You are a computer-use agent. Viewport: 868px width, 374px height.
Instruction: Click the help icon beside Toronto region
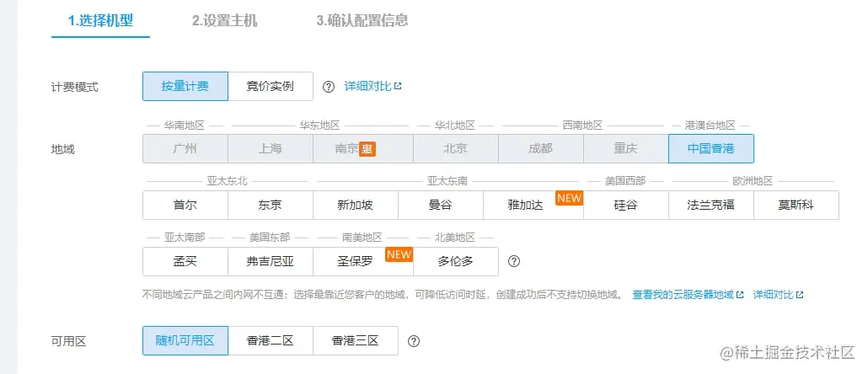(514, 261)
